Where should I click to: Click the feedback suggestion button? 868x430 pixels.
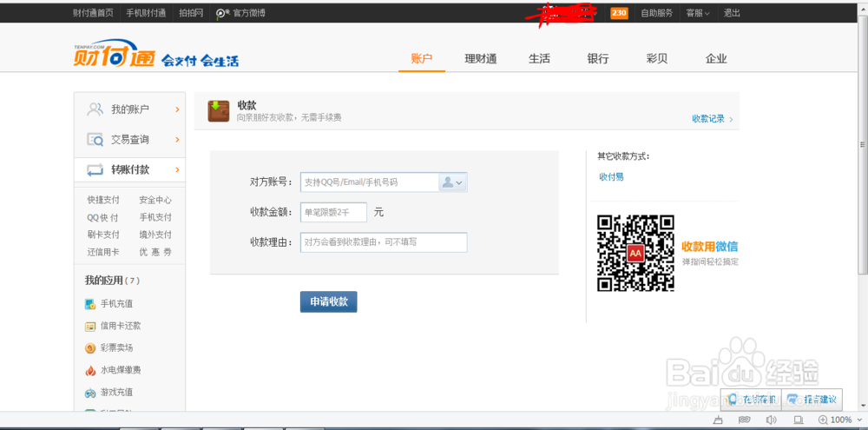(x=812, y=399)
